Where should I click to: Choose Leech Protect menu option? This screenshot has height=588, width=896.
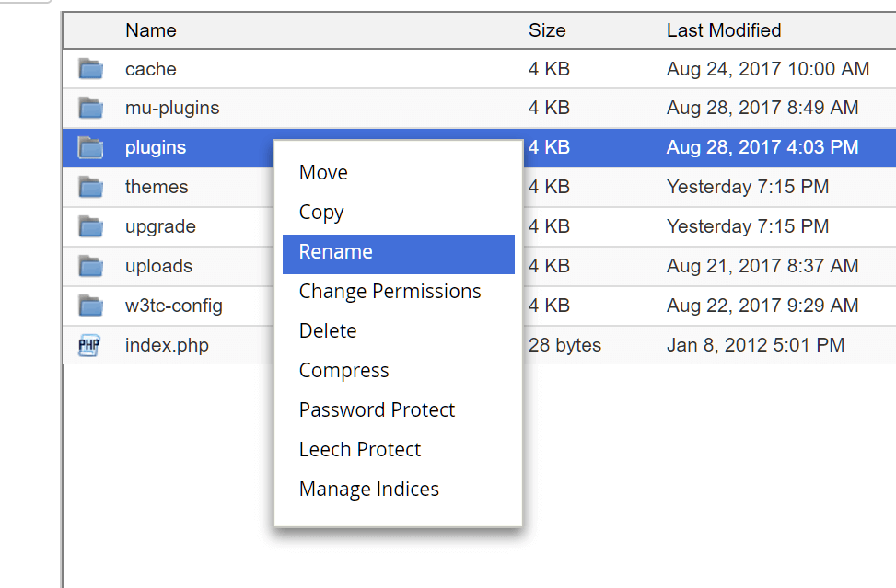(x=359, y=450)
